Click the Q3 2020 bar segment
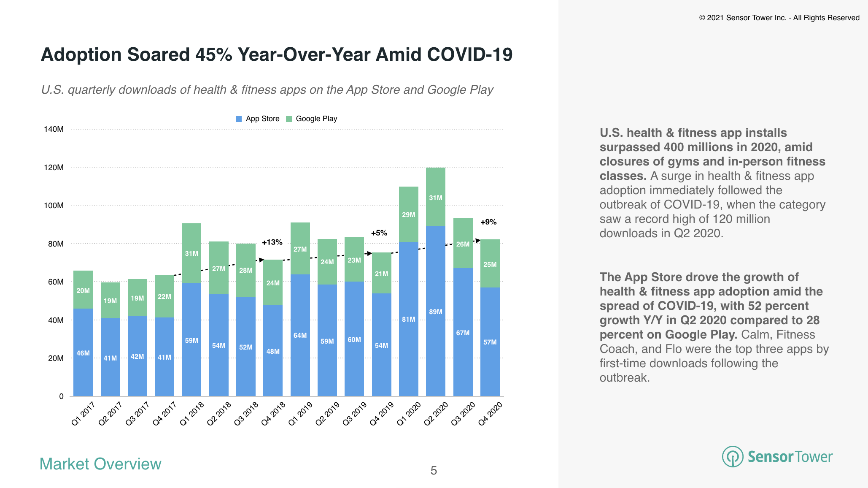This screenshot has height=488, width=868. click(x=472, y=298)
